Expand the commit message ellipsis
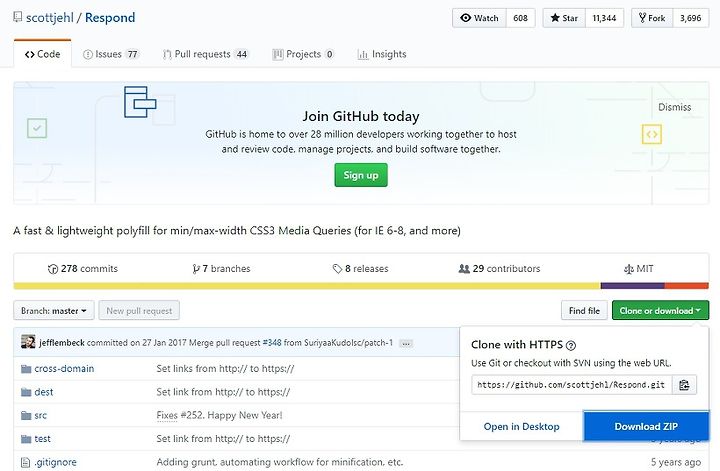This screenshot has width=720, height=471. (406, 343)
